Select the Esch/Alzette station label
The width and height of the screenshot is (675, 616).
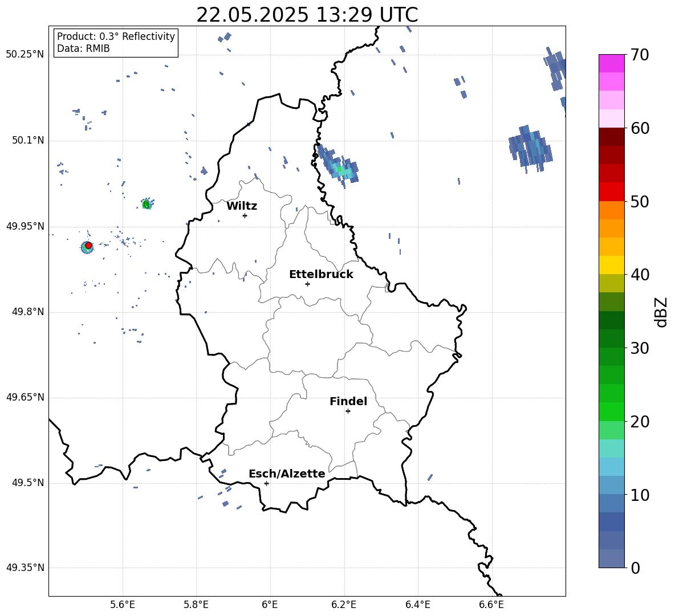(287, 474)
